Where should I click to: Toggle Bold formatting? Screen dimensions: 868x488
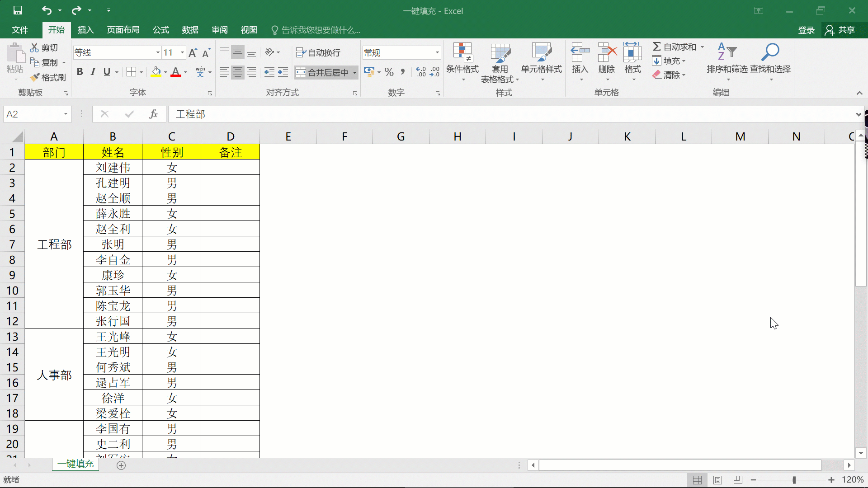[x=80, y=72]
